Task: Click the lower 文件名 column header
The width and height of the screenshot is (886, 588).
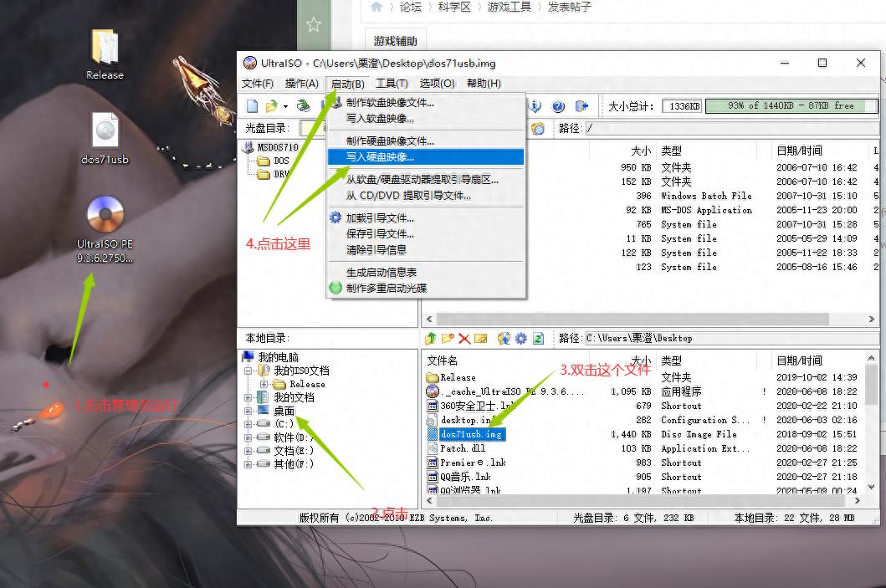Action: pyautogui.click(x=442, y=360)
